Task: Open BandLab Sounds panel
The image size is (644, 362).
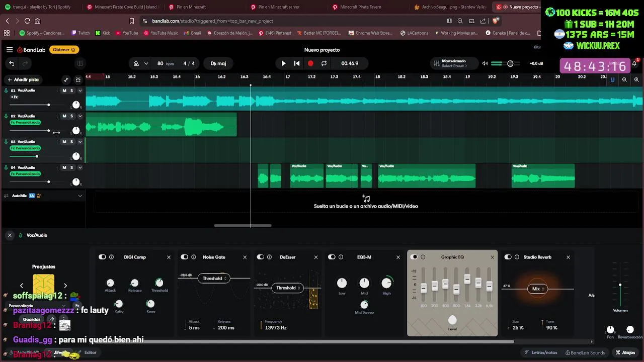Action: coord(585,352)
